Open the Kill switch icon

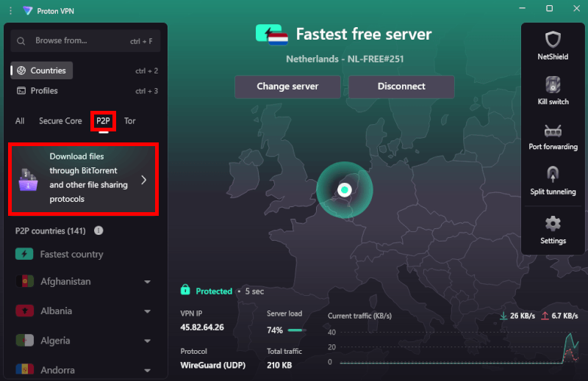click(553, 84)
